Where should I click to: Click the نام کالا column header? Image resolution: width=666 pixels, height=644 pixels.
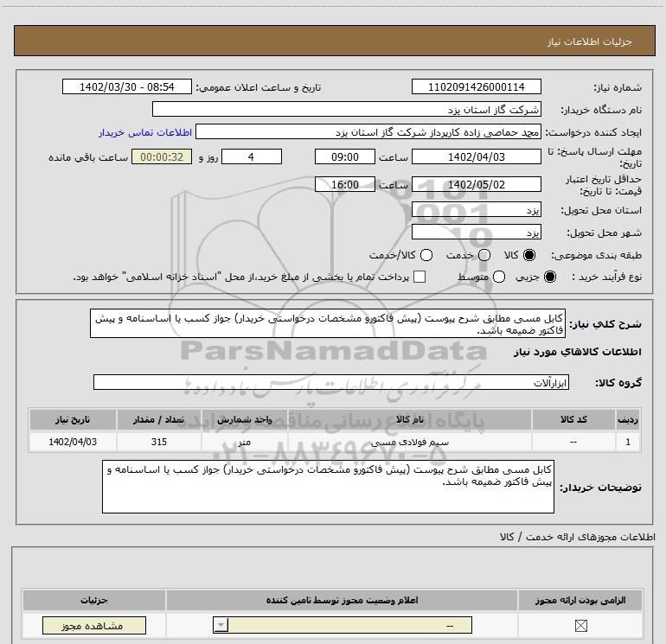[x=410, y=419]
